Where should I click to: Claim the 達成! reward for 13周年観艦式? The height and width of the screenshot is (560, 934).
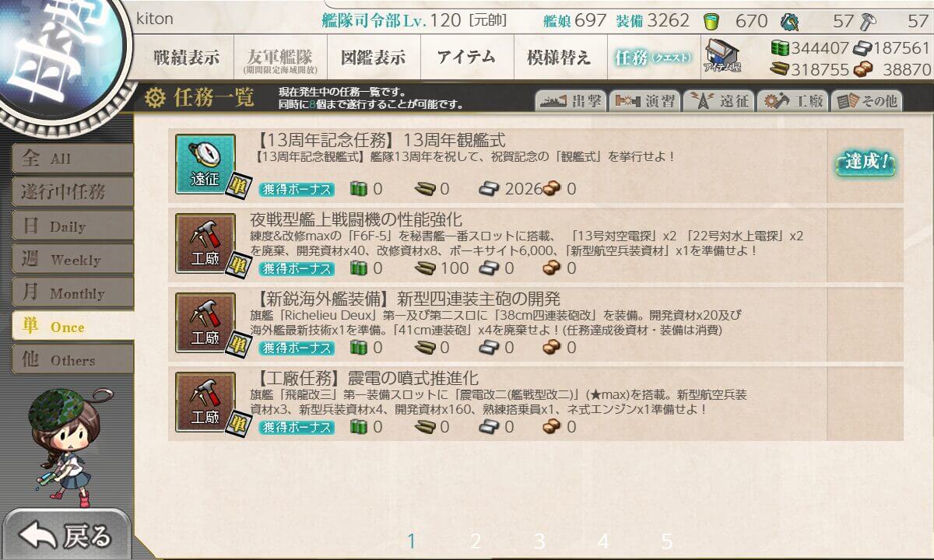[866, 163]
